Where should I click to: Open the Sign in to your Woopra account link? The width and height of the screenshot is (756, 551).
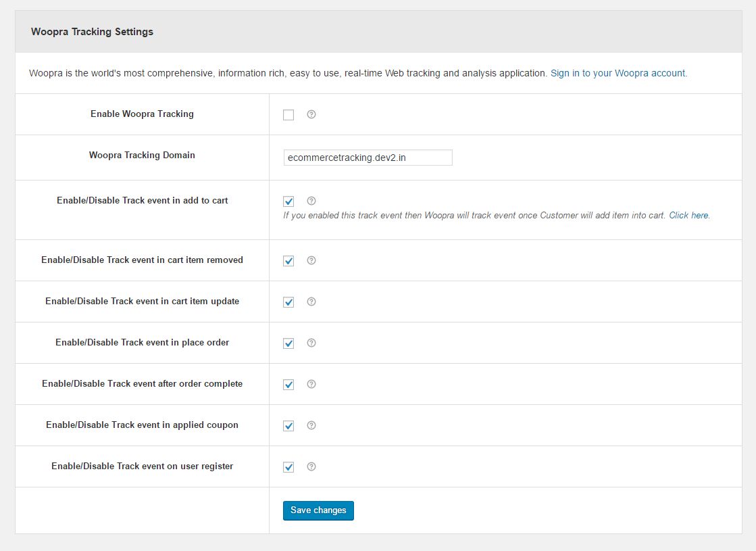tap(618, 73)
